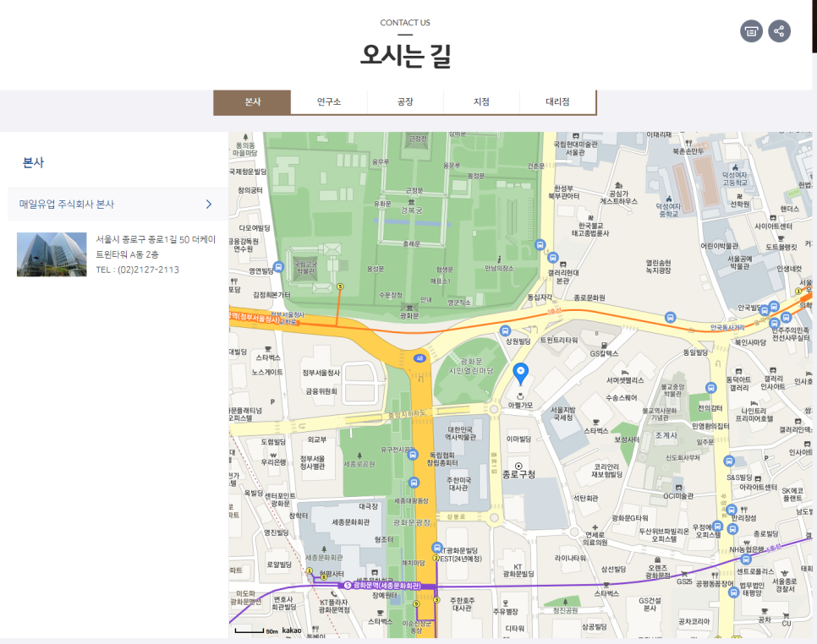Click the blue location pin on map
The height and width of the screenshot is (644, 817).
(521, 373)
